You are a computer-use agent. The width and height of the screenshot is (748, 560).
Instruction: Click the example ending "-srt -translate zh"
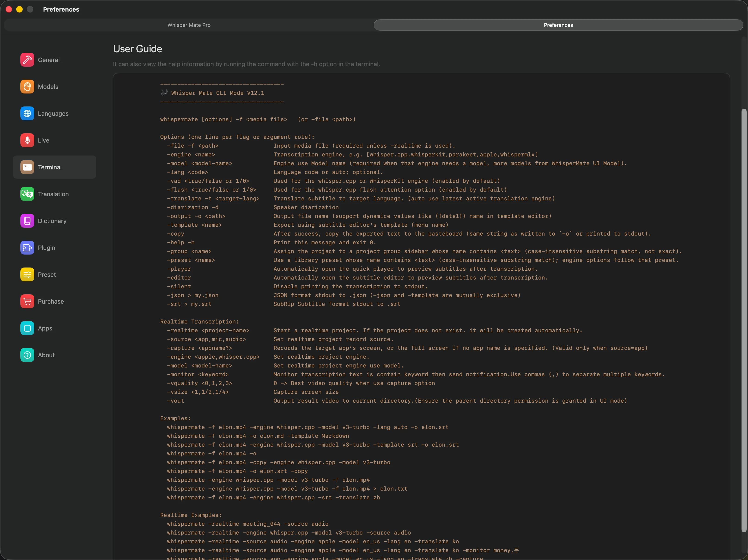[273, 498]
